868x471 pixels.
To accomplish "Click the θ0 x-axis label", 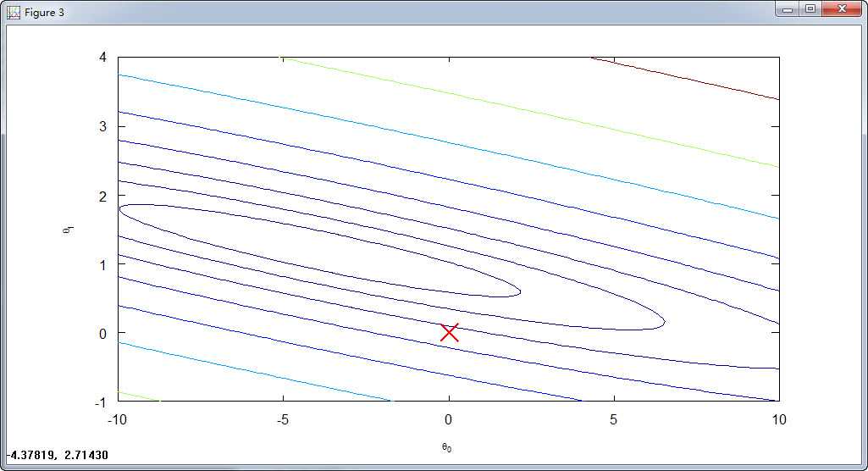I will pos(447,447).
